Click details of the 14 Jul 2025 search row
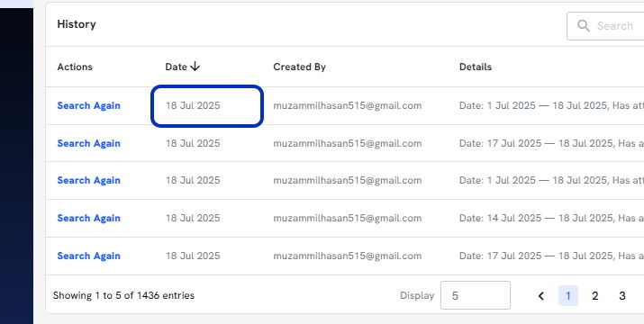 [x=551, y=218]
